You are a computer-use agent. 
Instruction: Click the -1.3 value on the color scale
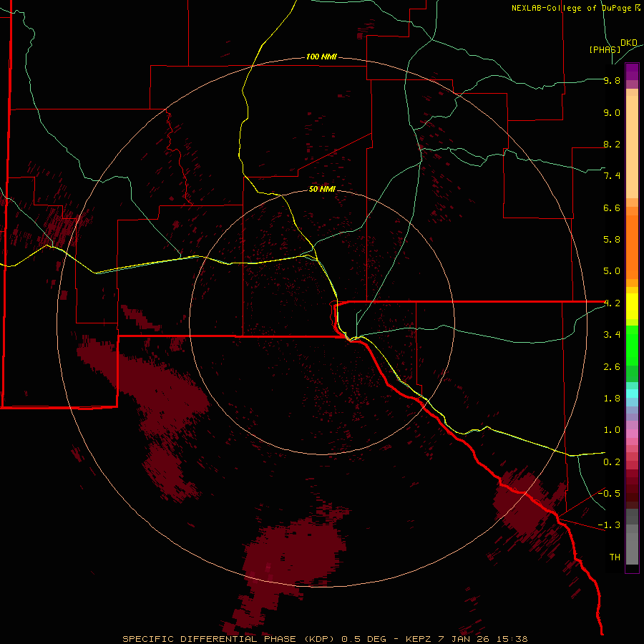coord(609,525)
